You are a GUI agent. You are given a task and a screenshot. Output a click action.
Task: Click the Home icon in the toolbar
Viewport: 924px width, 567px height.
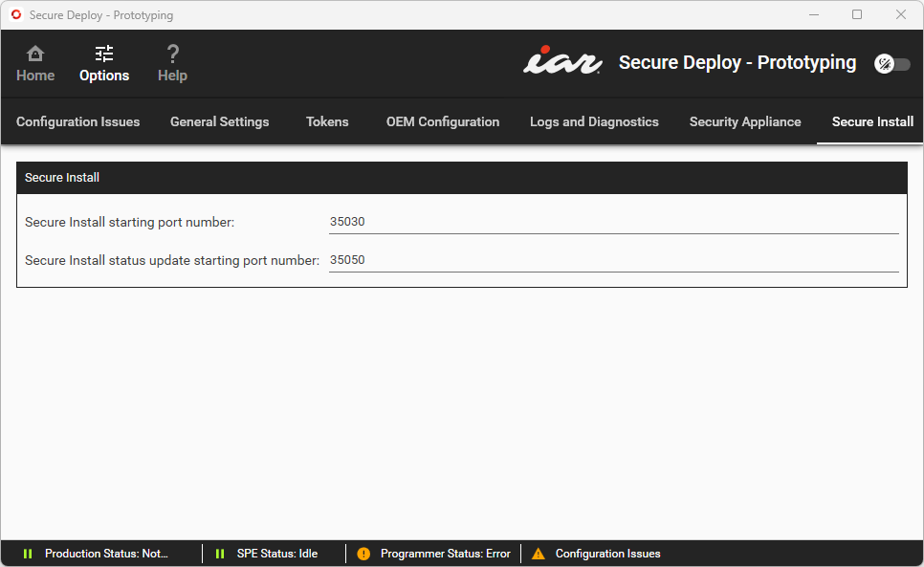pyautogui.click(x=34, y=55)
